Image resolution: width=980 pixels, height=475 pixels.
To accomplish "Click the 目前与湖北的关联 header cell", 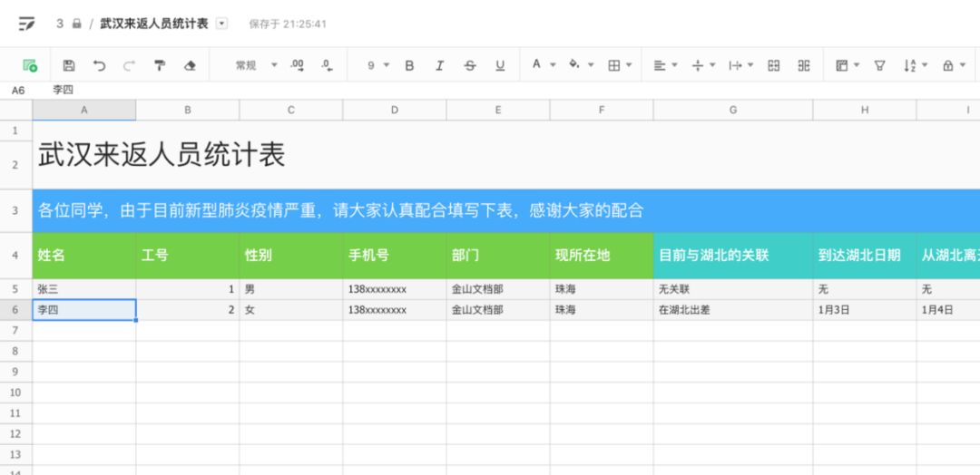I will click(x=733, y=256).
